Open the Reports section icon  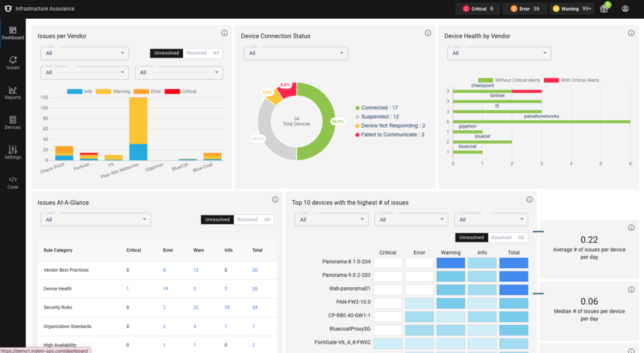coord(13,92)
